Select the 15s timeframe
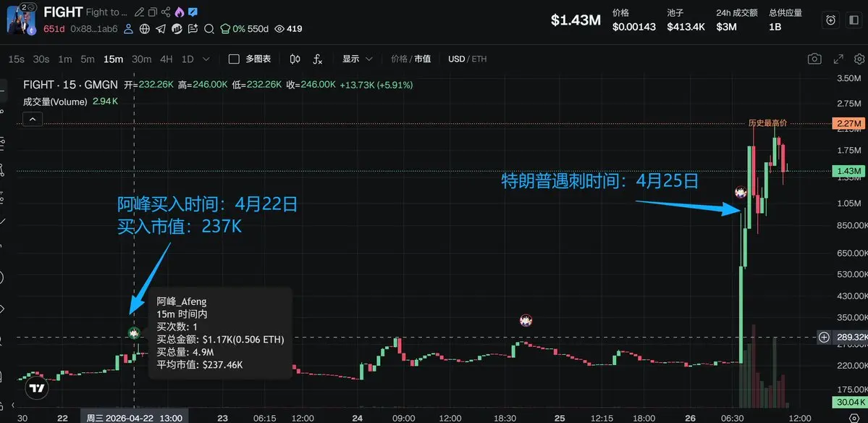This screenshot has width=868, height=423. (16, 59)
